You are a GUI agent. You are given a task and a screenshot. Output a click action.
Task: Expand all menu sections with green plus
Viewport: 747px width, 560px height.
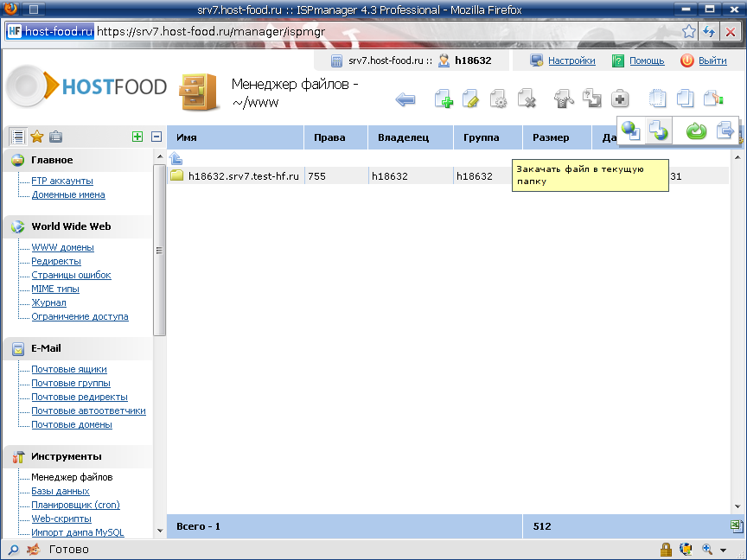coord(137,137)
